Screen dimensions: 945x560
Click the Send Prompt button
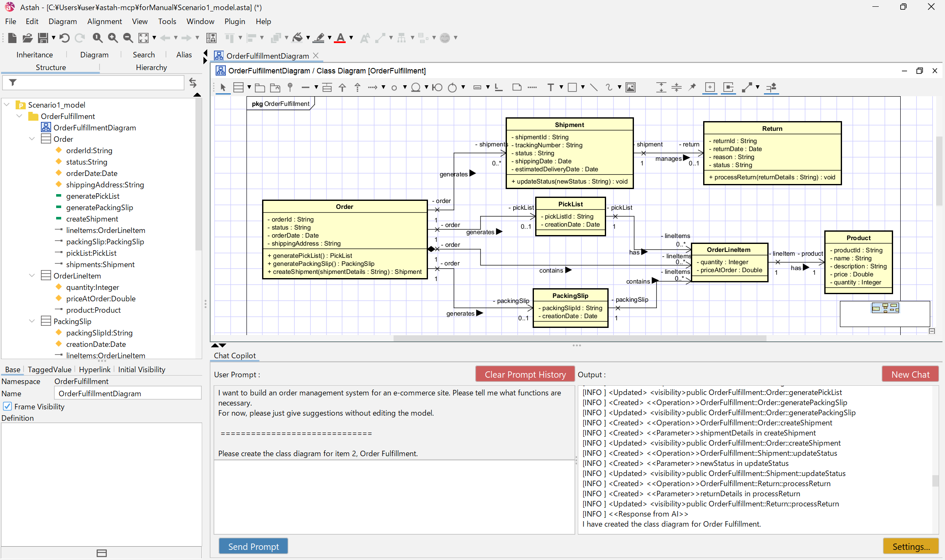coord(253,546)
